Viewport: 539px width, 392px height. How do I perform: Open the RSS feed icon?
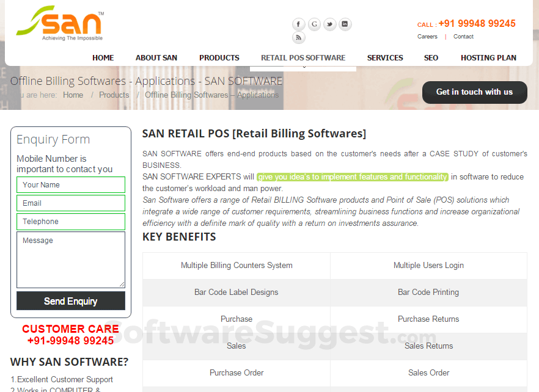coord(298,37)
